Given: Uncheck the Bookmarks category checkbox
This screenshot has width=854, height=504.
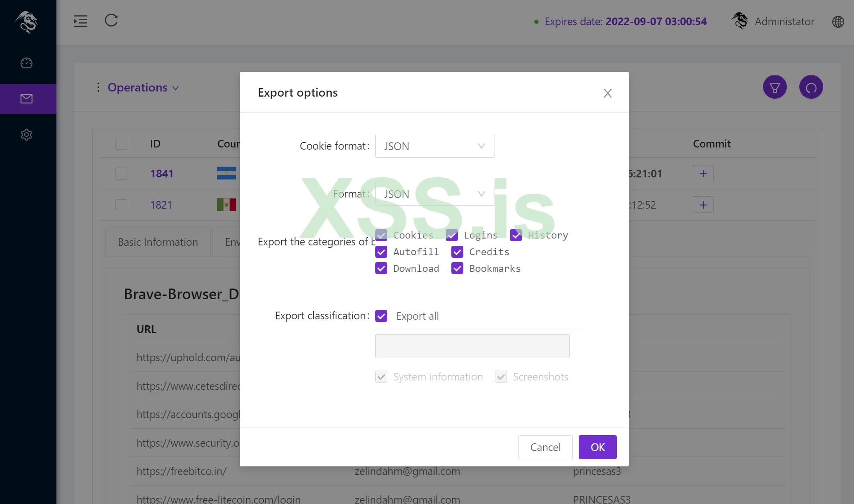Looking at the screenshot, I should (x=457, y=268).
